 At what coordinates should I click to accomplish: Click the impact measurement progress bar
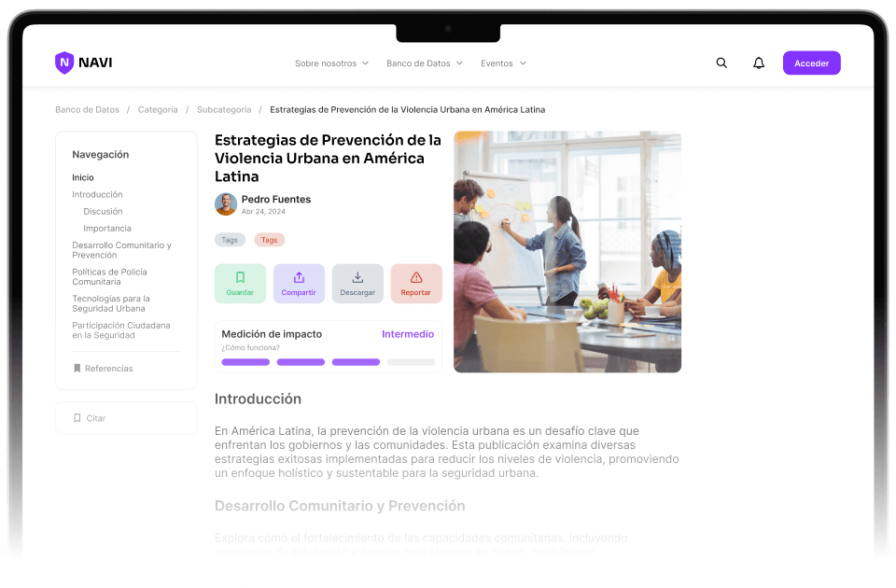[x=328, y=362]
